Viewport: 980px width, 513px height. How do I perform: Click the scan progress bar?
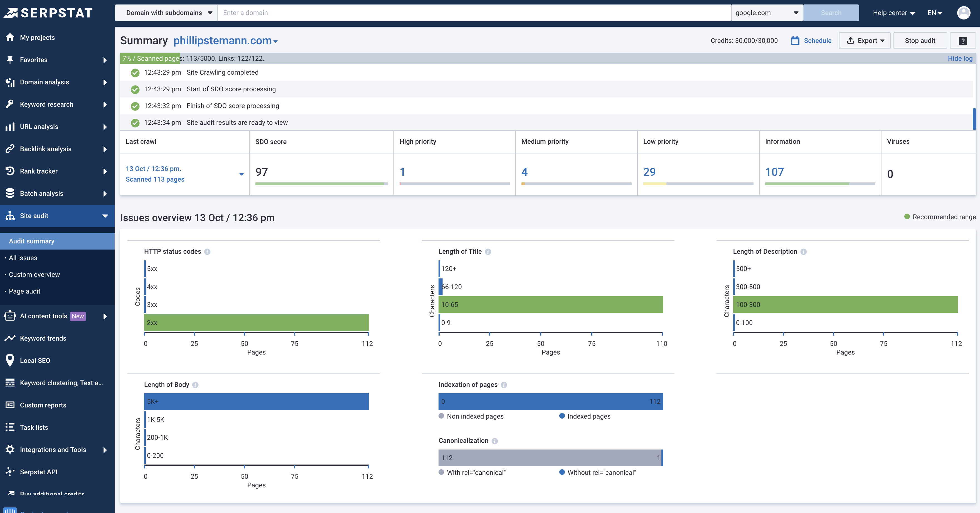(x=548, y=58)
